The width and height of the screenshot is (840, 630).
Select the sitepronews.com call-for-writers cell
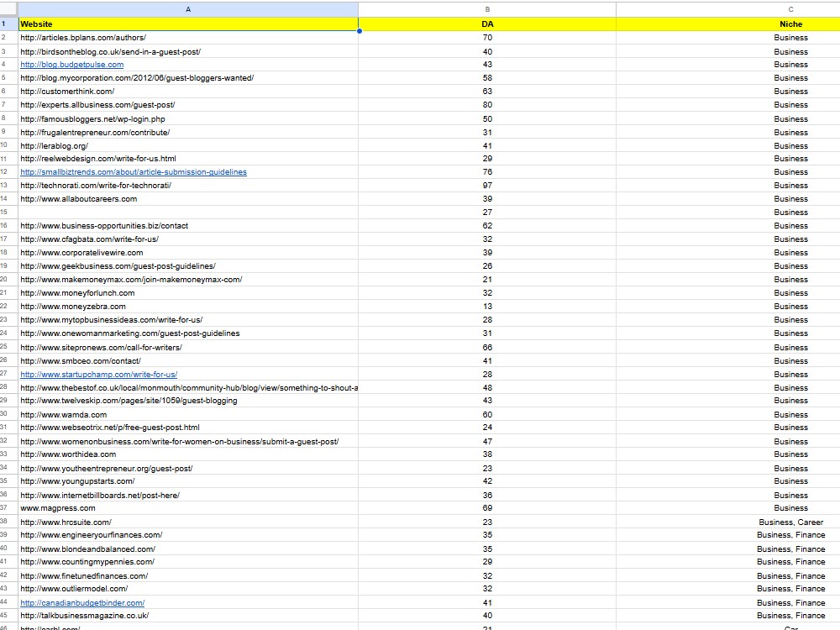point(188,347)
